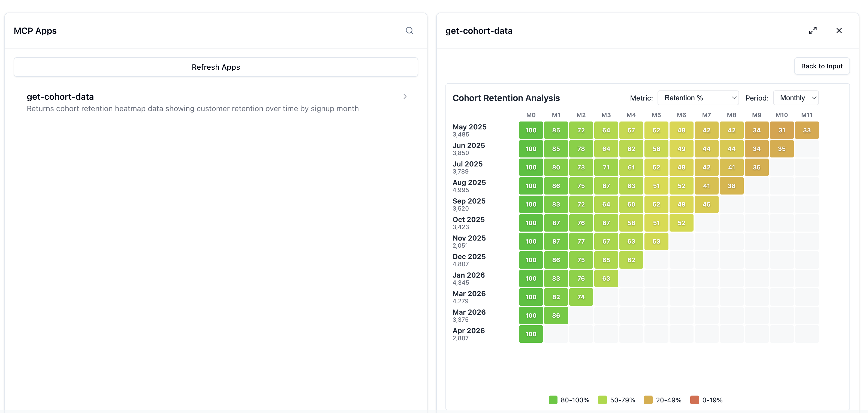Click the Back to Input button
The width and height of the screenshot is (868, 413).
click(821, 66)
